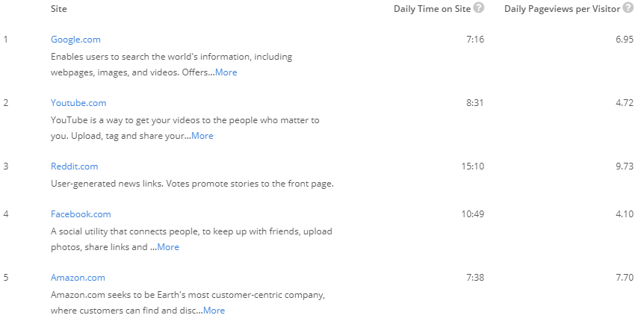The image size is (644, 321).
Task: Click Facebook's 10:49 daily time value
Action: 472,214
